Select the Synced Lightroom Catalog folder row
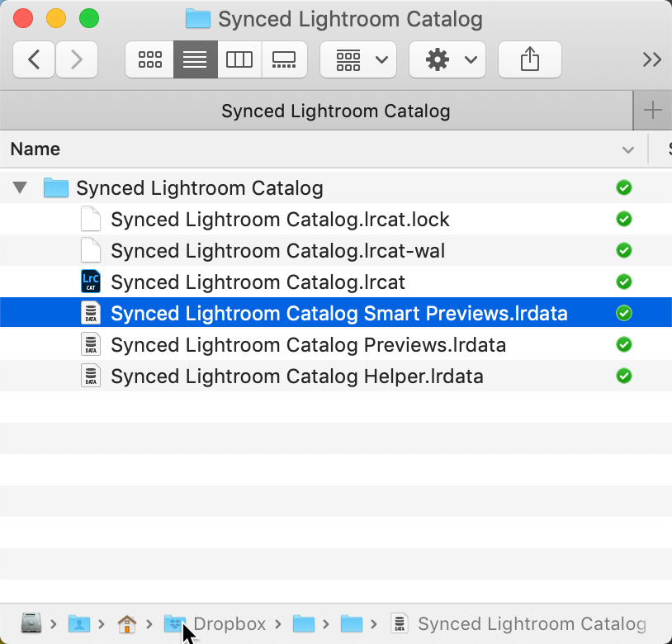Viewport: 672px width, 644px height. point(336,187)
